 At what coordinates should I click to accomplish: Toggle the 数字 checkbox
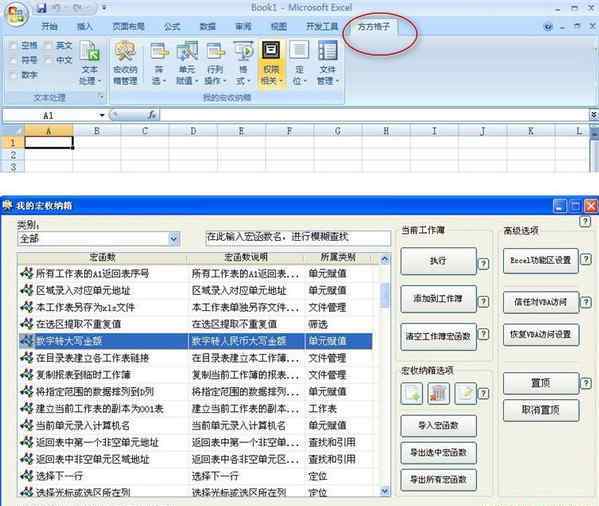13,75
